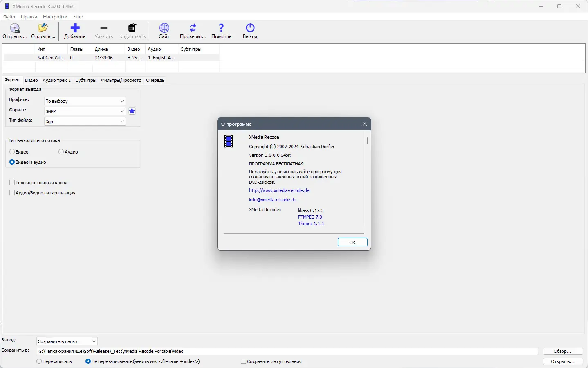The width and height of the screenshot is (588, 368).
Task: Click the blue star favorite icon next to Формат
Action: click(132, 111)
